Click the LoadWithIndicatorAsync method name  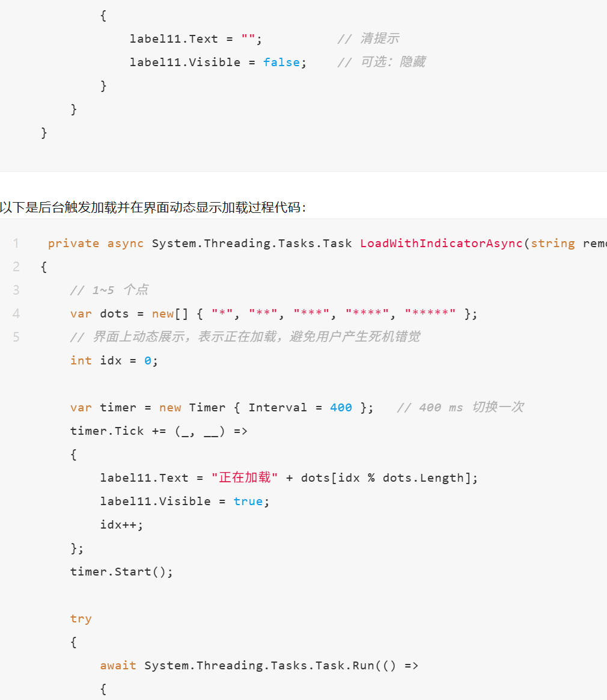[441, 244]
